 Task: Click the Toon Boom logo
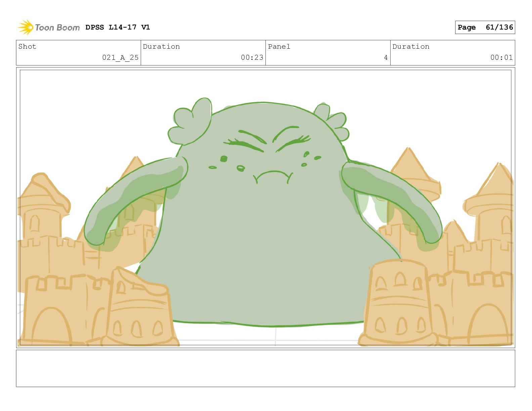click(x=49, y=27)
